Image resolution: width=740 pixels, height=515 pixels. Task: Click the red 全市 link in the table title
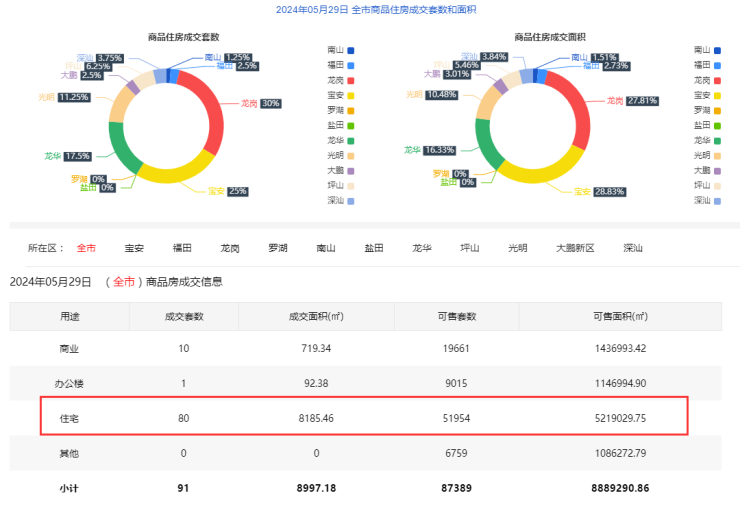[x=123, y=282]
